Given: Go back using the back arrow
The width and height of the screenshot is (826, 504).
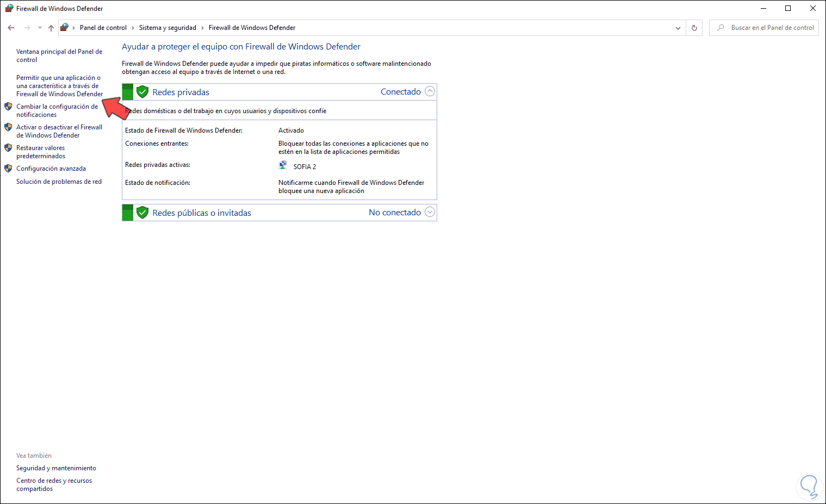Looking at the screenshot, I should coord(11,28).
